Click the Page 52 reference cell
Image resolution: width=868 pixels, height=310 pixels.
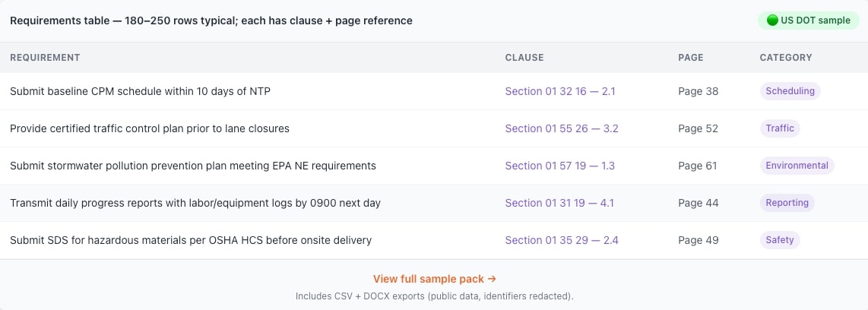coord(698,128)
